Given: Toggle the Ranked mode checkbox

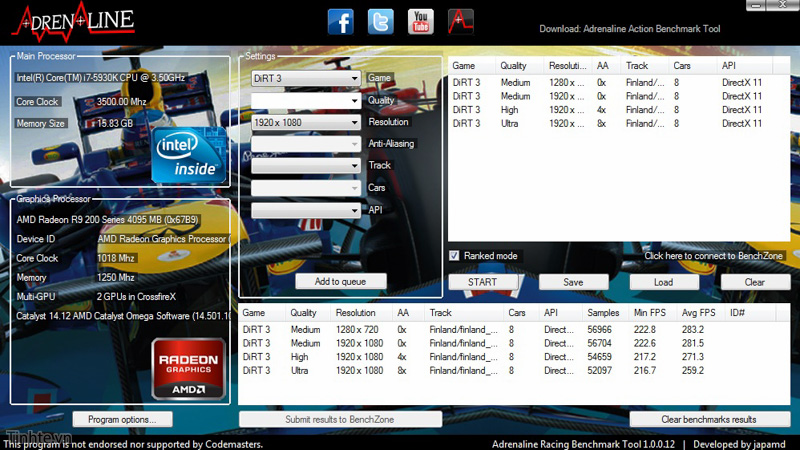Looking at the screenshot, I should (454, 256).
